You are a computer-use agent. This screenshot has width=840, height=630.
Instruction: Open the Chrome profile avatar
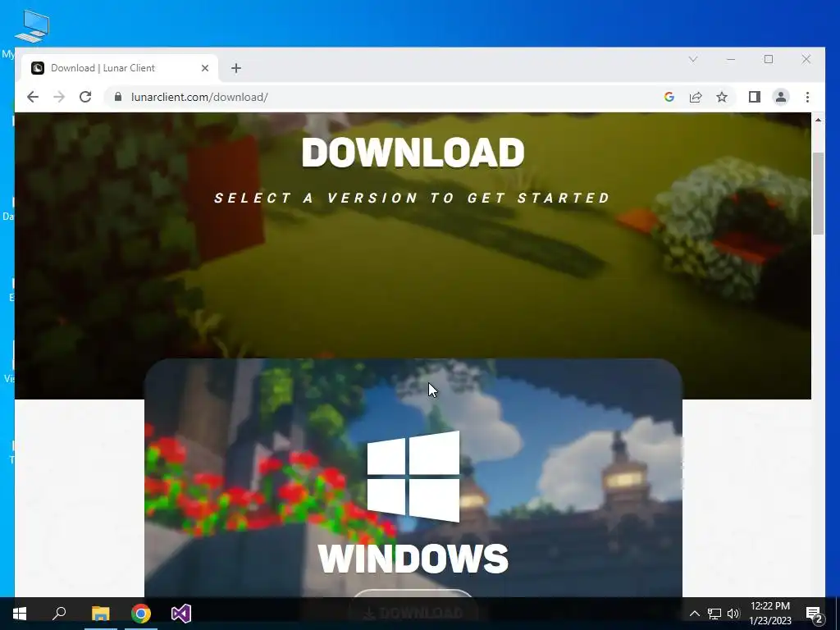tap(781, 97)
